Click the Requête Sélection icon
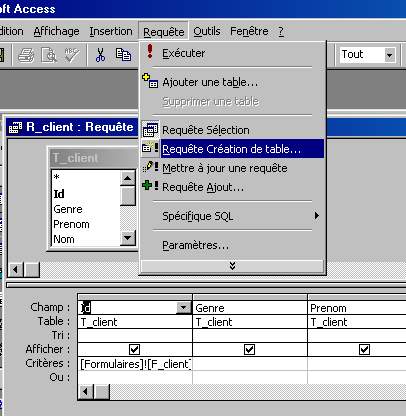Viewport: 406px width, 416px height. [150, 130]
